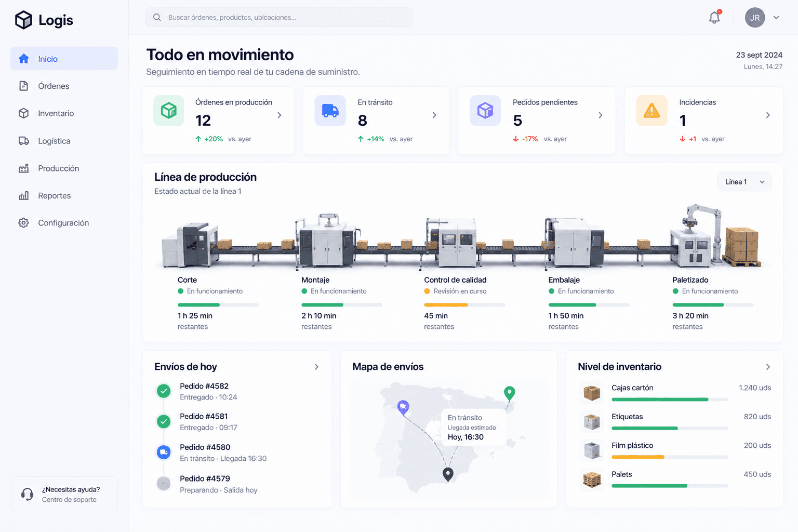Click the purple truck pin on the map
This screenshot has height=532, width=798.
(403, 408)
